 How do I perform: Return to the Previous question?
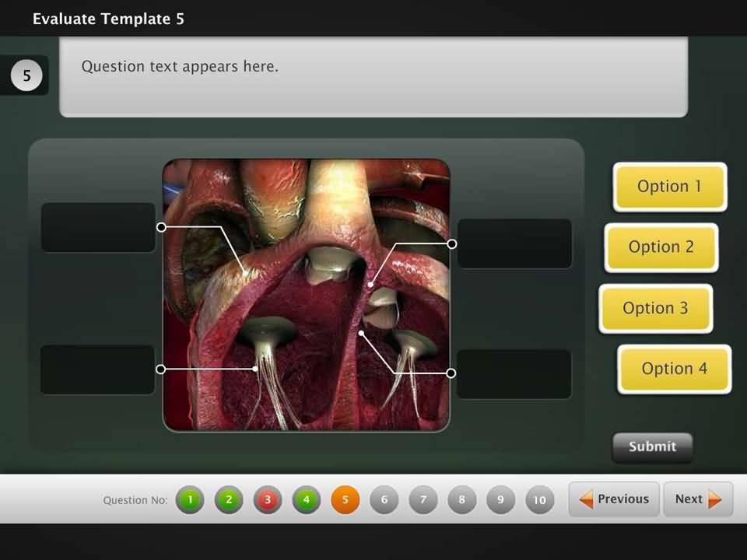(x=614, y=499)
